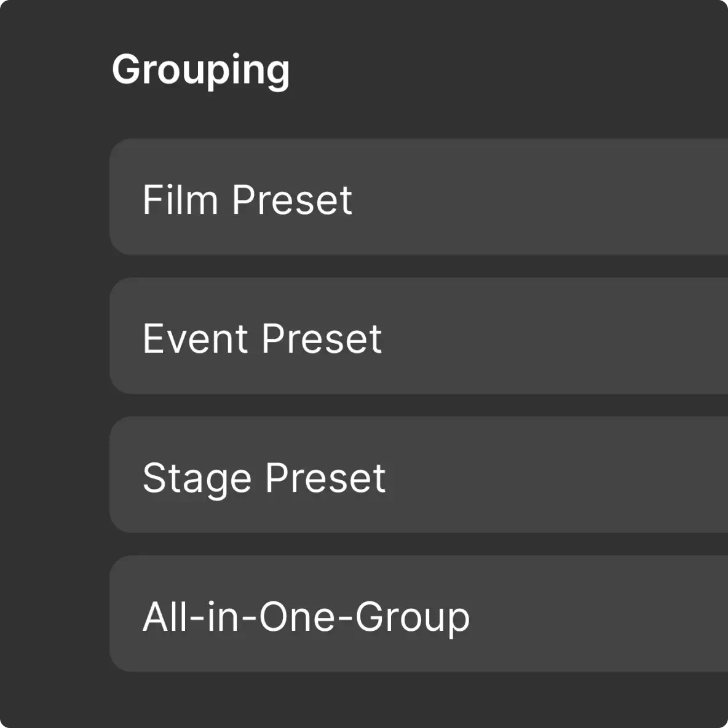Apply the All-in-One-Group grouping

(x=418, y=614)
